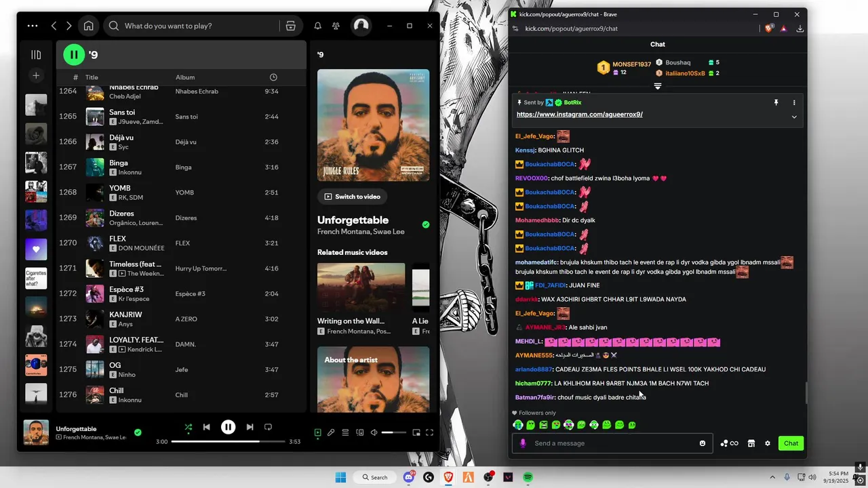The image size is (868, 488).
Task: Open Brave downloads icon
Action: coord(800,28)
